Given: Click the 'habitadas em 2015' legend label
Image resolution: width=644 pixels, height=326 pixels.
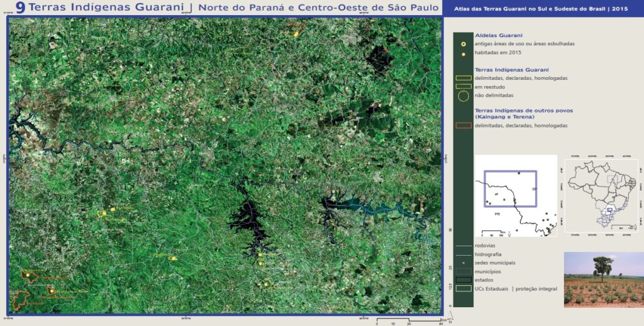Looking at the screenshot, I should coord(498,53).
